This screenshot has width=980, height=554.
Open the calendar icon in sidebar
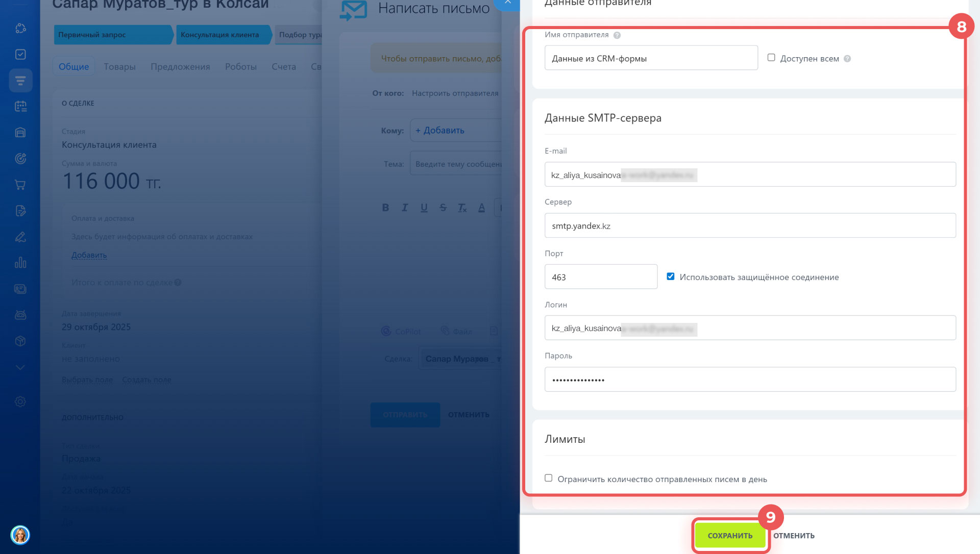[x=20, y=106]
